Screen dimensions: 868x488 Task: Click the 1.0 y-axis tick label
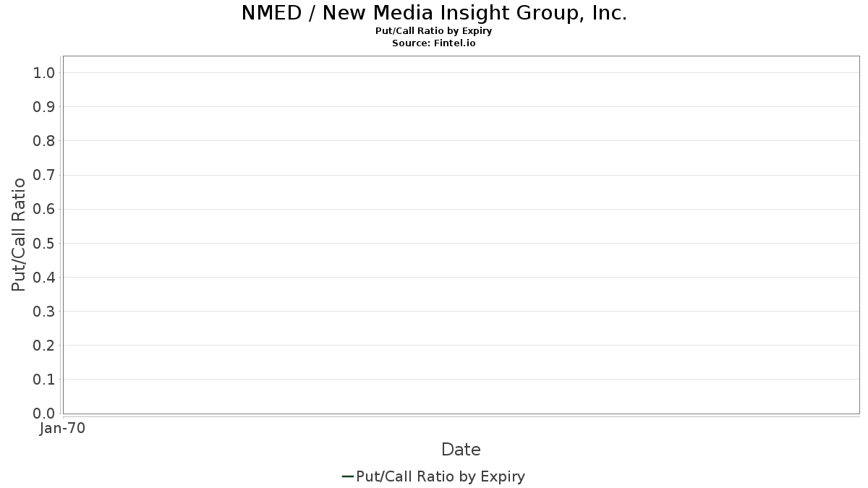(x=44, y=73)
